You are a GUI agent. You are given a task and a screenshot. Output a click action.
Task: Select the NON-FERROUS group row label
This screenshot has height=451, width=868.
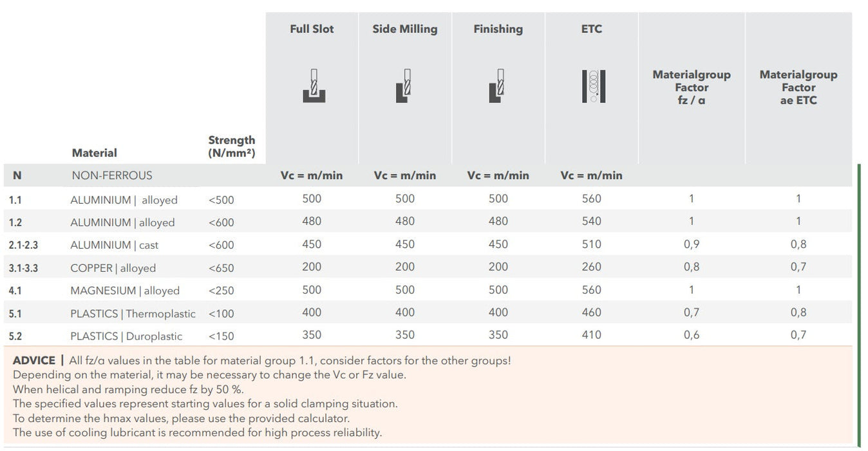point(112,175)
